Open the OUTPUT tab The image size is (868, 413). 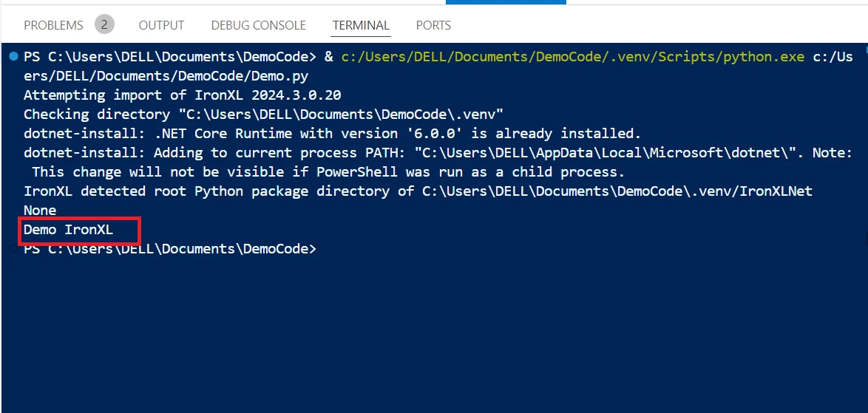click(161, 25)
